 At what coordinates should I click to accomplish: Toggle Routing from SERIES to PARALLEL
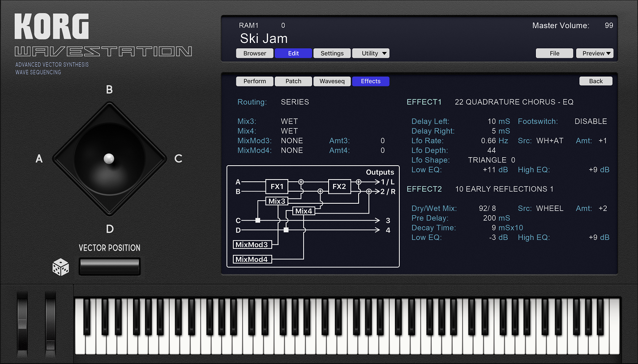coord(295,102)
